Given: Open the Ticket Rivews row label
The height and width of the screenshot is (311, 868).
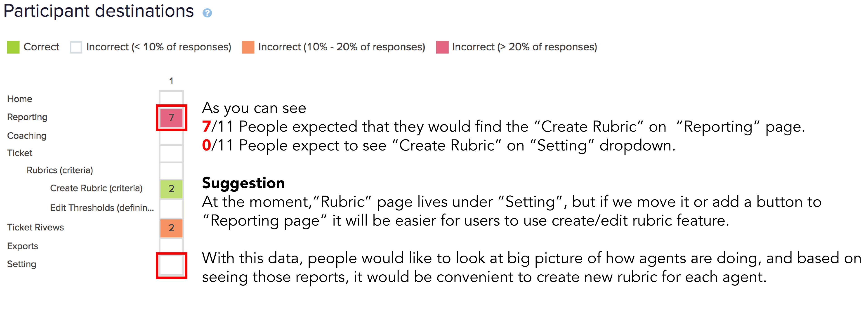Looking at the screenshot, I should click(35, 227).
